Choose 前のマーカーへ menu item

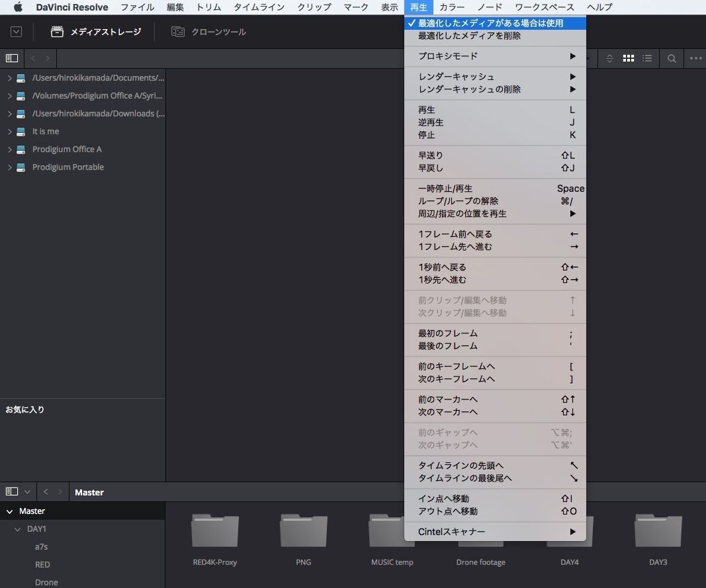(496, 399)
